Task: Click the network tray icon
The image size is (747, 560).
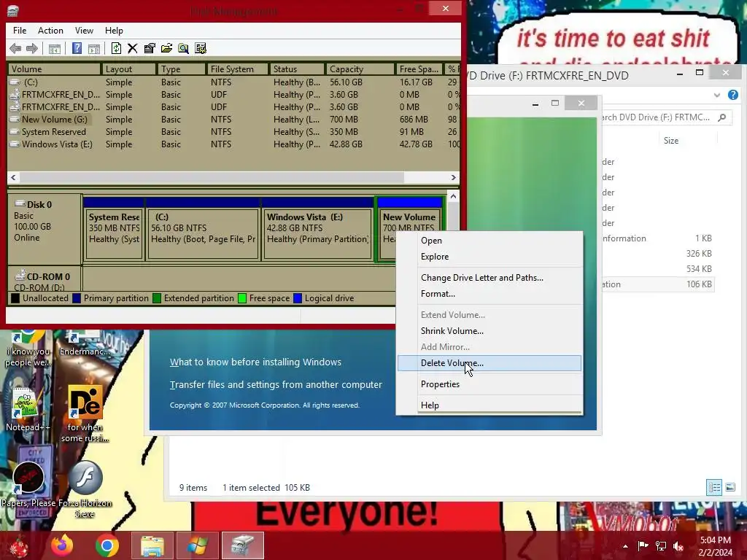Action: [x=661, y=546]
